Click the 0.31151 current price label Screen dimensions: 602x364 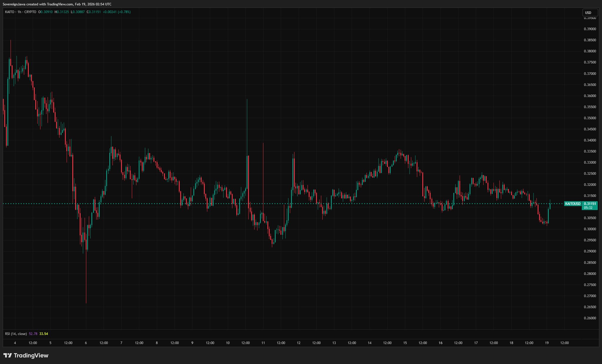point(590,204)
